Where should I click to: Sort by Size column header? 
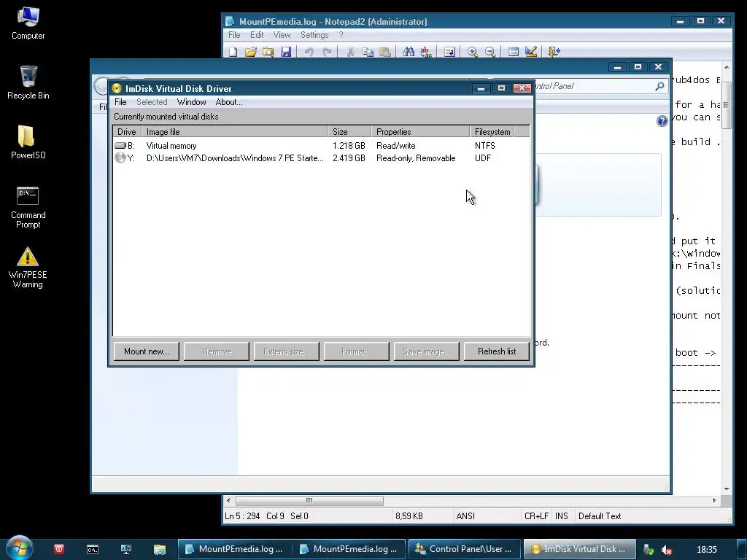pos(349,132)
